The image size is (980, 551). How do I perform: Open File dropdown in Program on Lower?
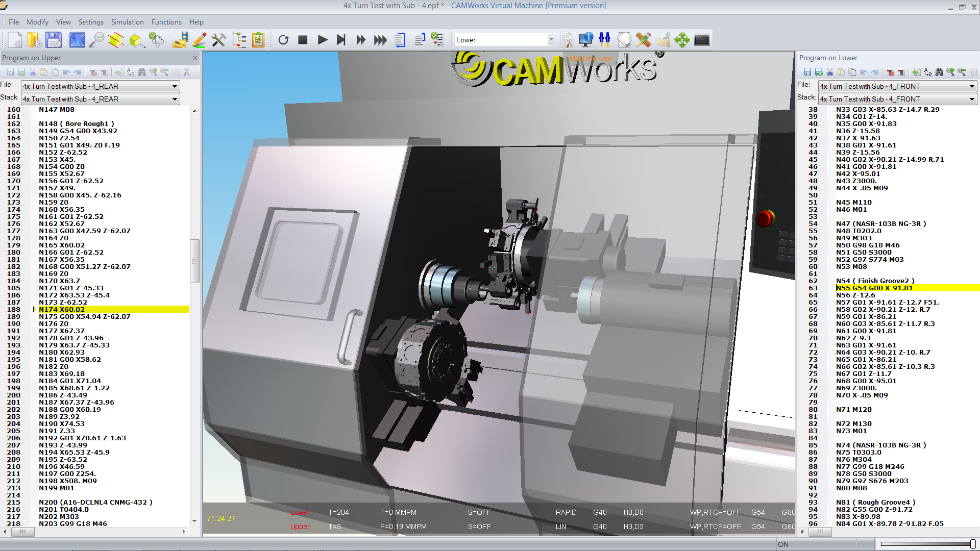897,86
